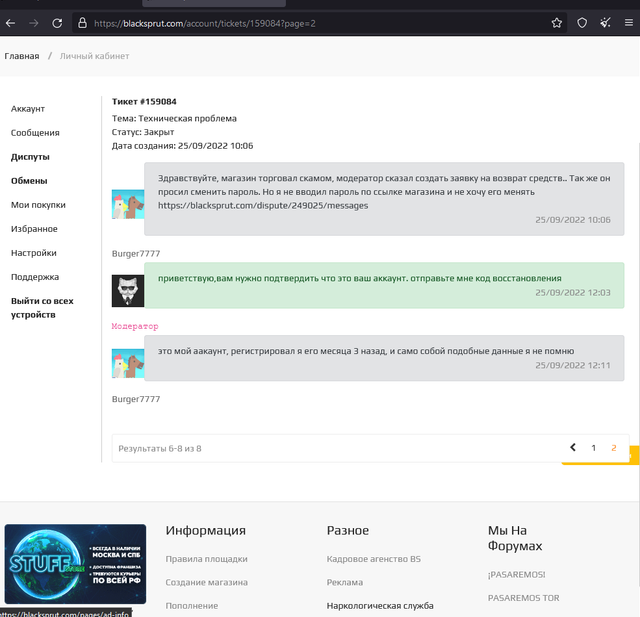Click the address bar URL field

pos(318,23)
